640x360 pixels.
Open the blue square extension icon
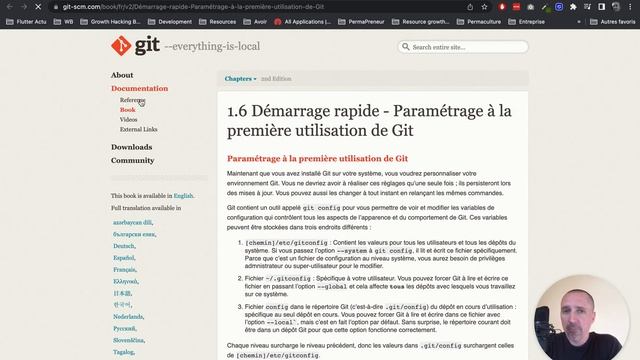coord(559,7)
